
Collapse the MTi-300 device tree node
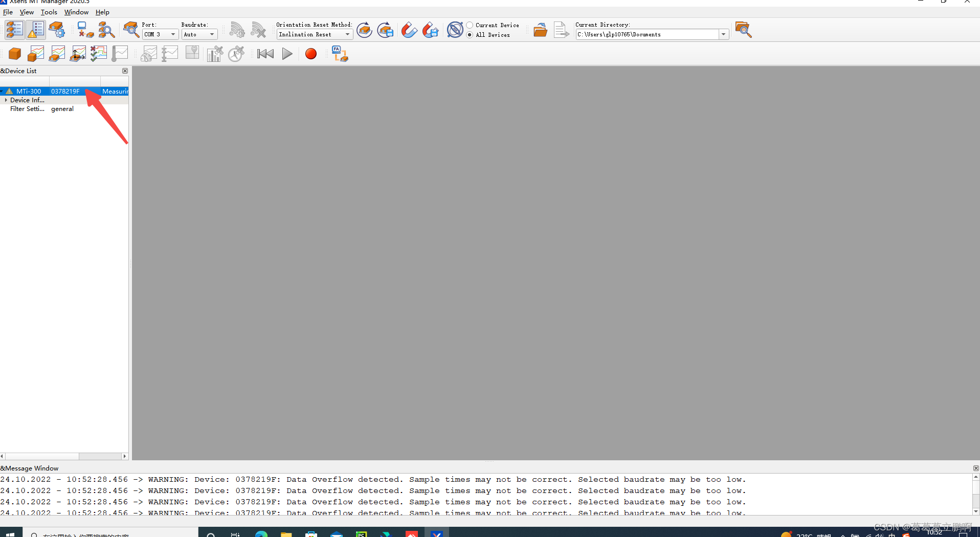(x=2, y=92)
